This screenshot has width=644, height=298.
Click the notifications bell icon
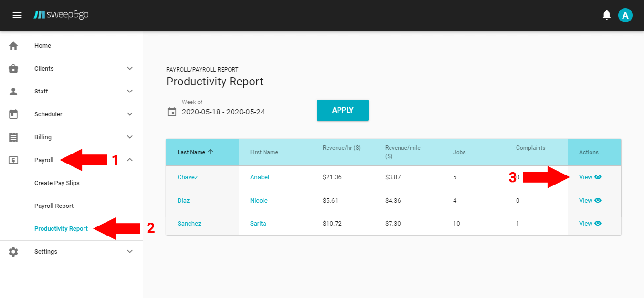click(607, 15)
